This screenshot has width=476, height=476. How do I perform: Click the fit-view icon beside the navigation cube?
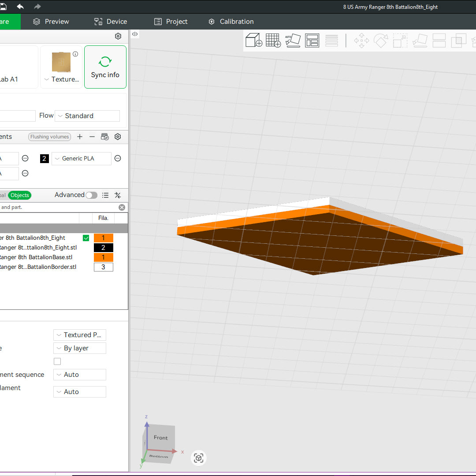198,458
